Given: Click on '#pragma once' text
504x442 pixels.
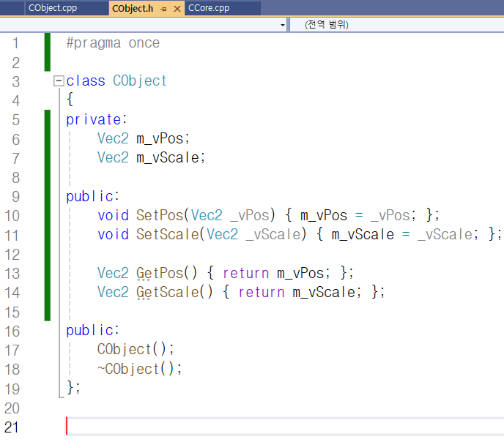Looking at the screenshot, I should 113,43.
